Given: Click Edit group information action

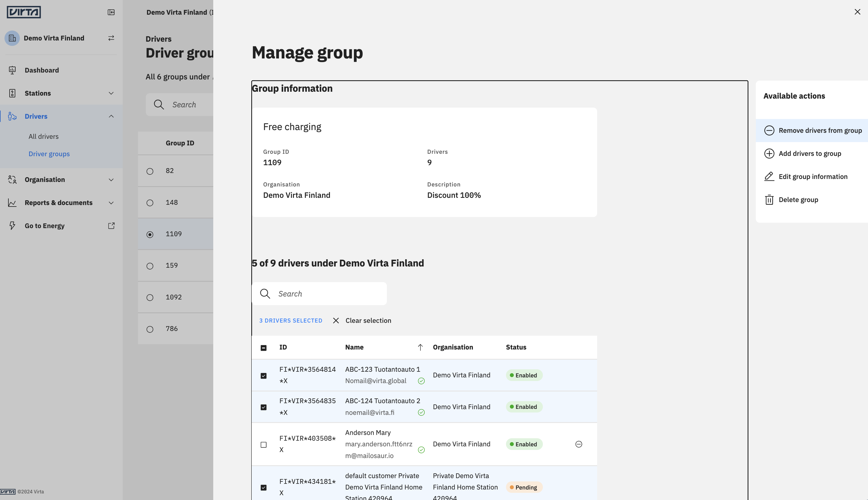Looking at the screenshot, I should point(812,177).
